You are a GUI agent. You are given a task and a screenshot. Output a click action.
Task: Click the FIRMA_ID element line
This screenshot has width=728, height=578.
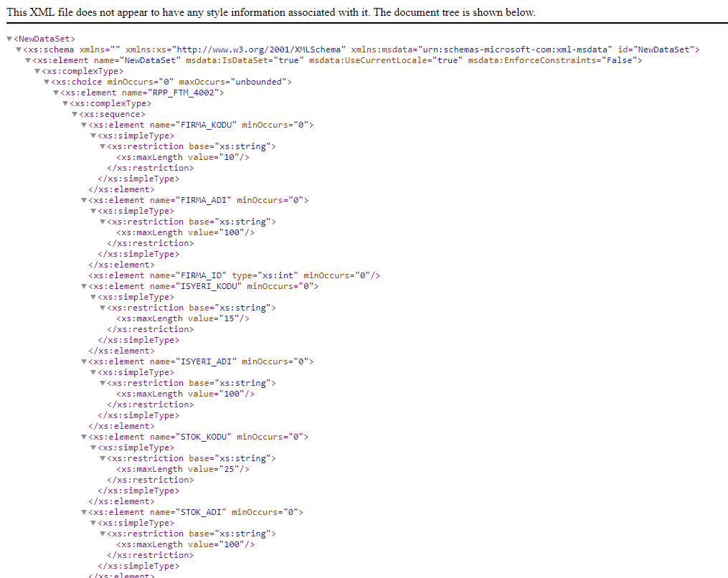[x=234, y=275]
